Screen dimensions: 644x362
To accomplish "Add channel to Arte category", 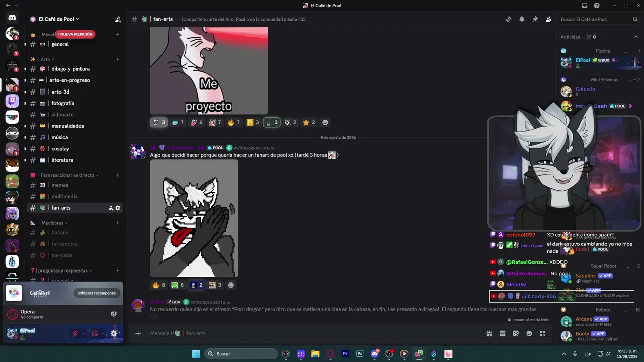I will coord(118,59).
